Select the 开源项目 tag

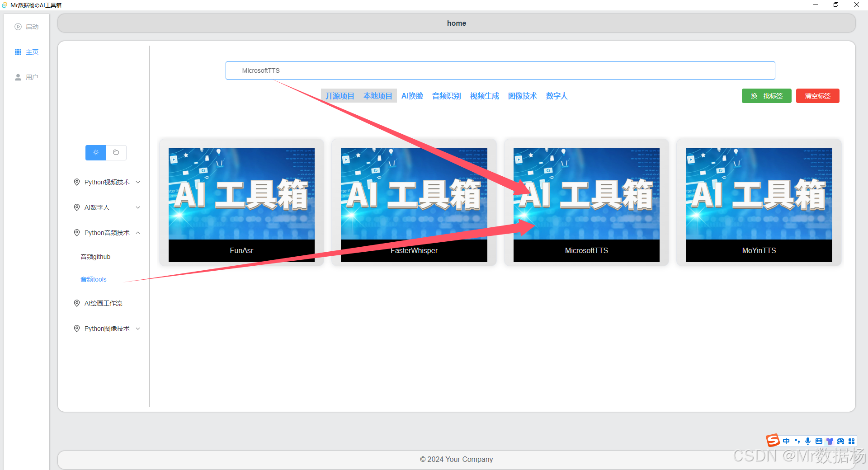pos(340,96)
